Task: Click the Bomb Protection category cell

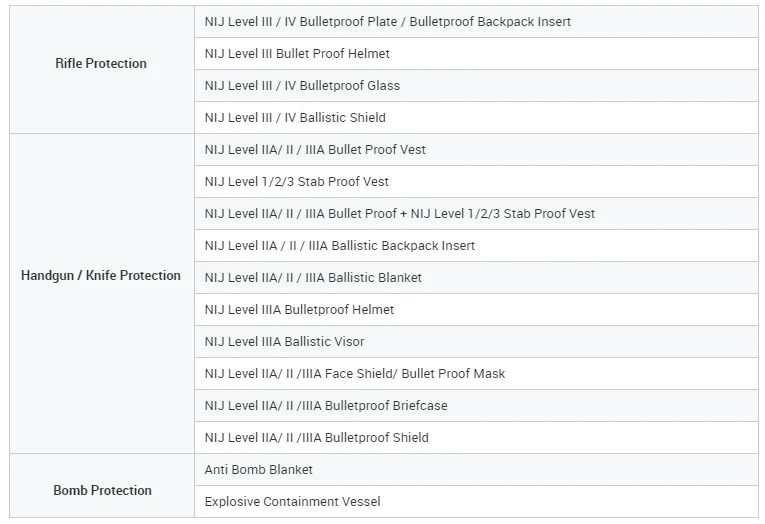Action: pos(101,485)
